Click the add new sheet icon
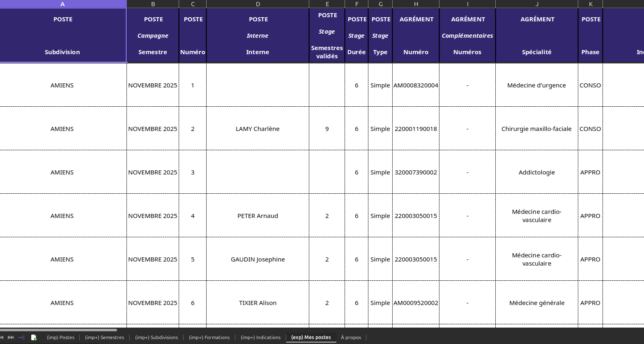 click(x=34, y=337)
